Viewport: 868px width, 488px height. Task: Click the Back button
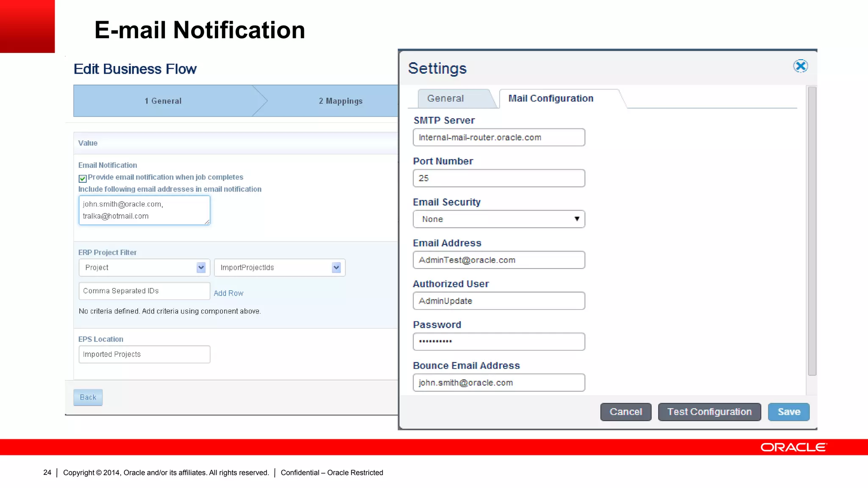click(88, 397)
